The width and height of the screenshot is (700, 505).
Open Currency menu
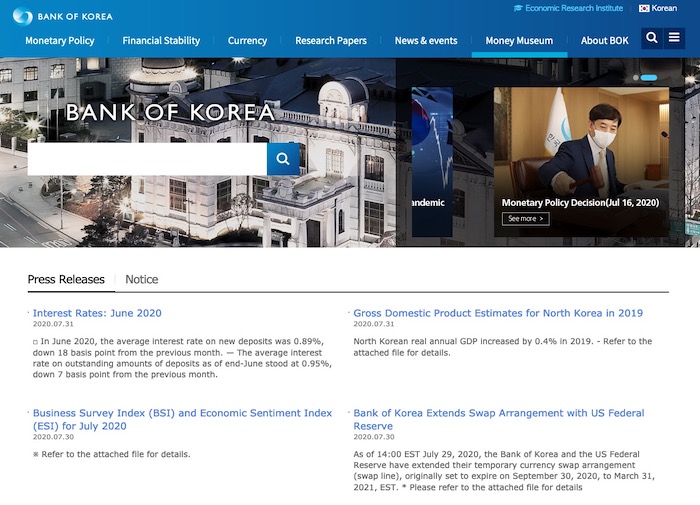[247, 41]
